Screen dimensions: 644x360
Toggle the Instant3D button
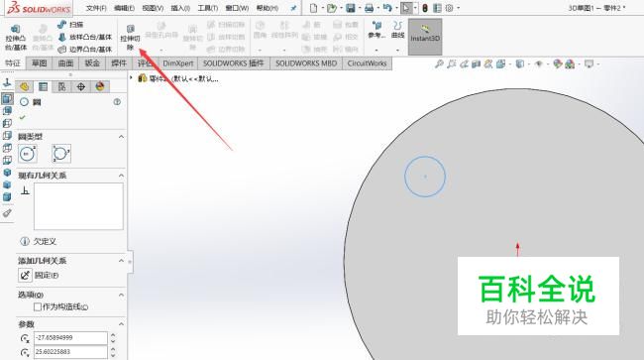425,37
